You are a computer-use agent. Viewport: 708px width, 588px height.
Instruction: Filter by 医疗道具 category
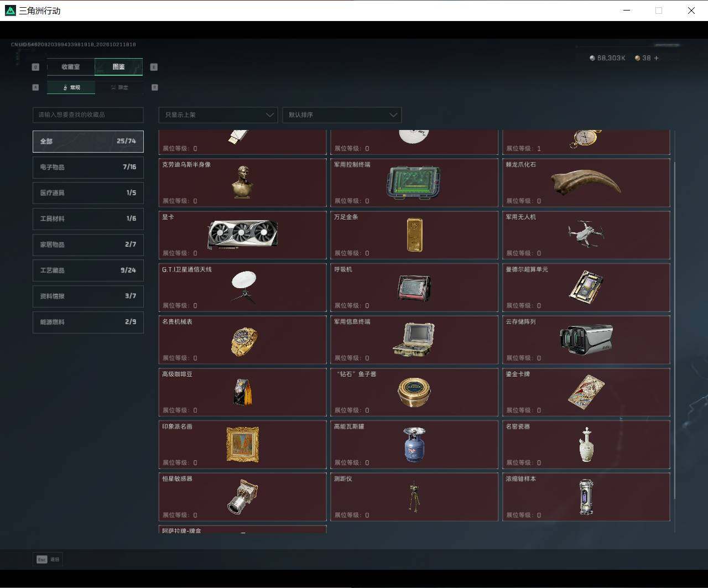tap(88, 193)
